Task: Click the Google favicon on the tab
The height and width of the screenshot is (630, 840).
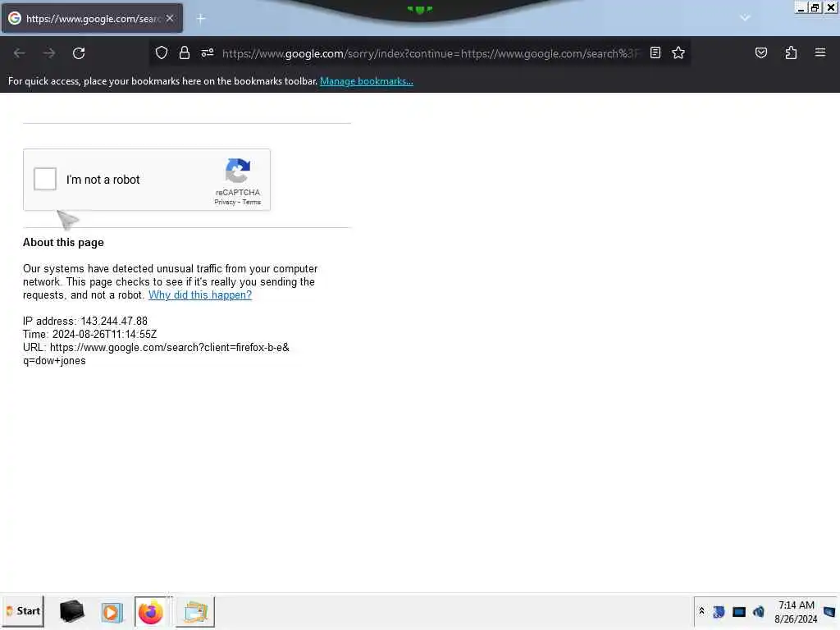Action: pos(15,18)
